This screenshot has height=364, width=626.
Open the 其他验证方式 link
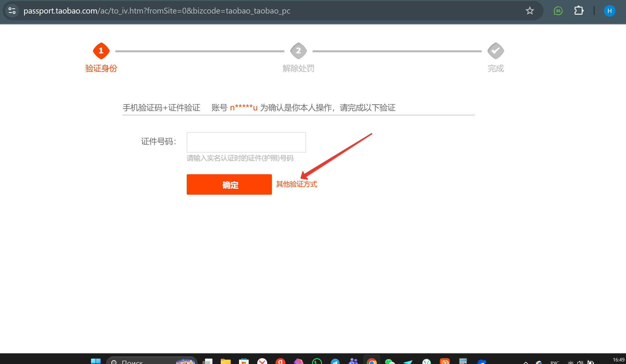coord(297,184)
